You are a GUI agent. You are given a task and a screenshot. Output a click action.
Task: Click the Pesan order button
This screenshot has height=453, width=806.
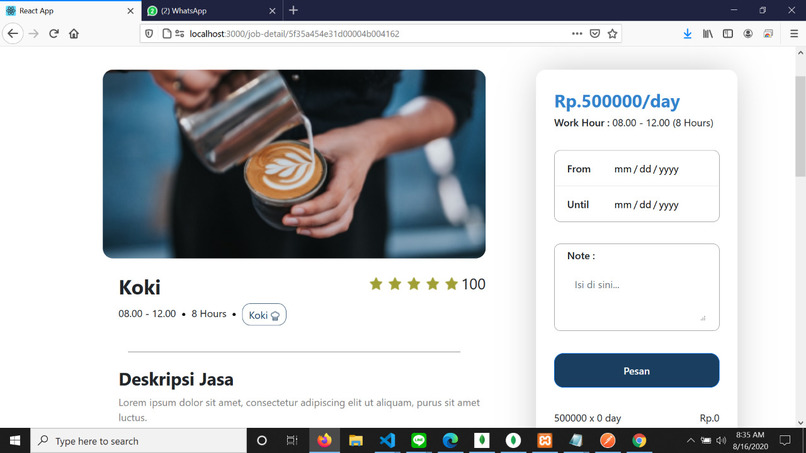(x=637, y=370)
